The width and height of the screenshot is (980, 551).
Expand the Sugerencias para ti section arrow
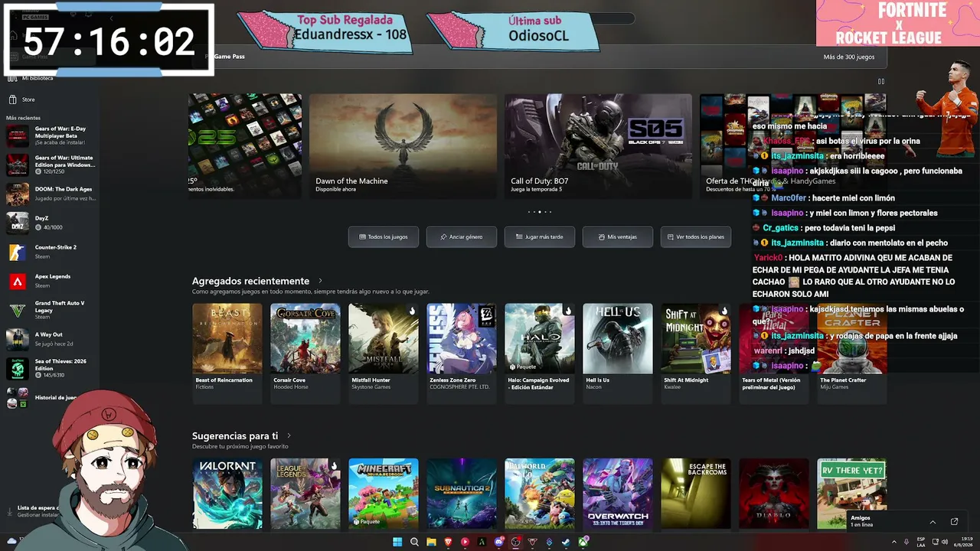[x=289, y=435]
